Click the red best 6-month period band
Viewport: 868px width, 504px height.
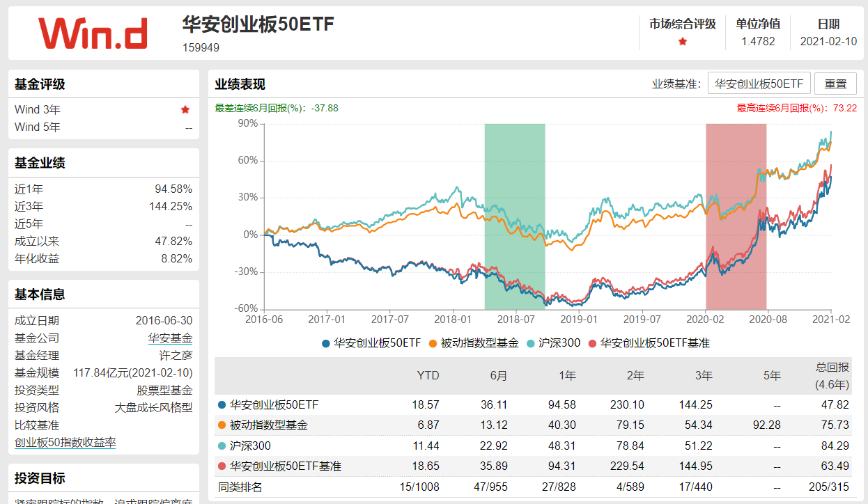coord(736,216)
